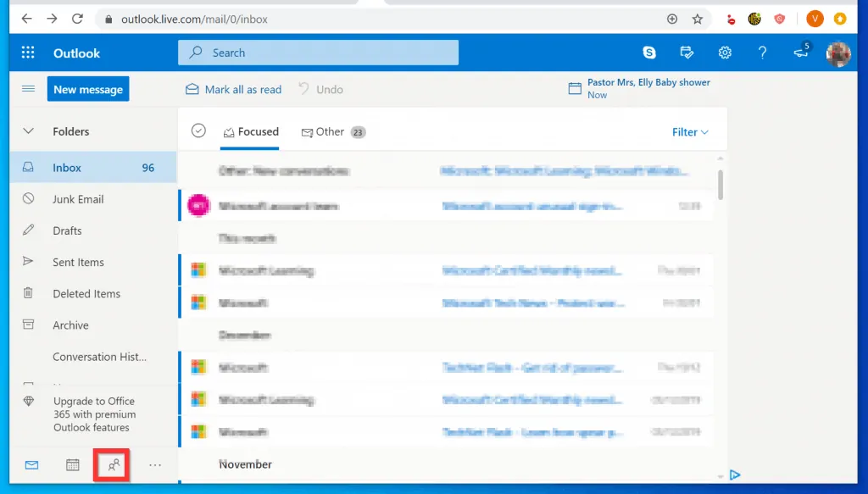Click the search magnifier icon
868x494 pixels.
point(196,53)
